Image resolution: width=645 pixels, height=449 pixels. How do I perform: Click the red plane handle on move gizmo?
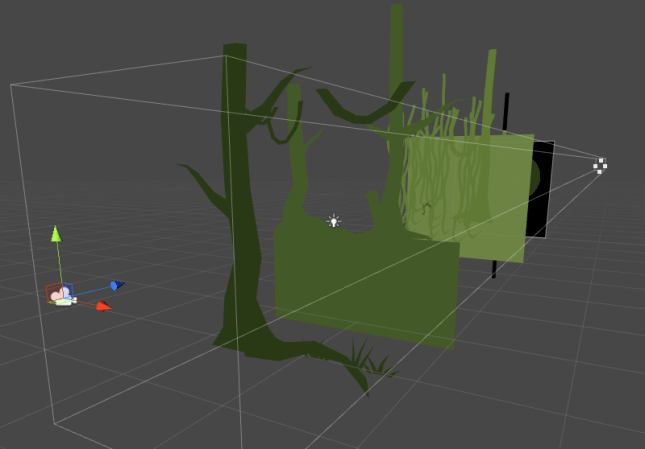point(52,293)
